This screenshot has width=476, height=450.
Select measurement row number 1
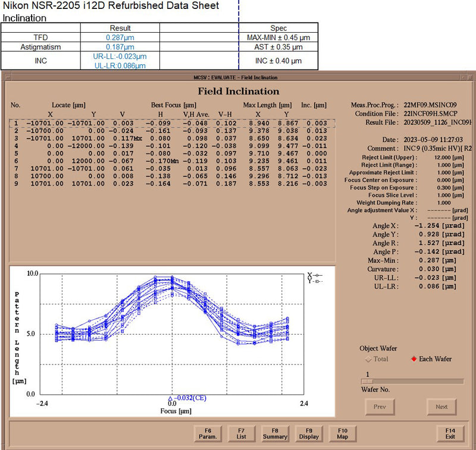(17, 123)
